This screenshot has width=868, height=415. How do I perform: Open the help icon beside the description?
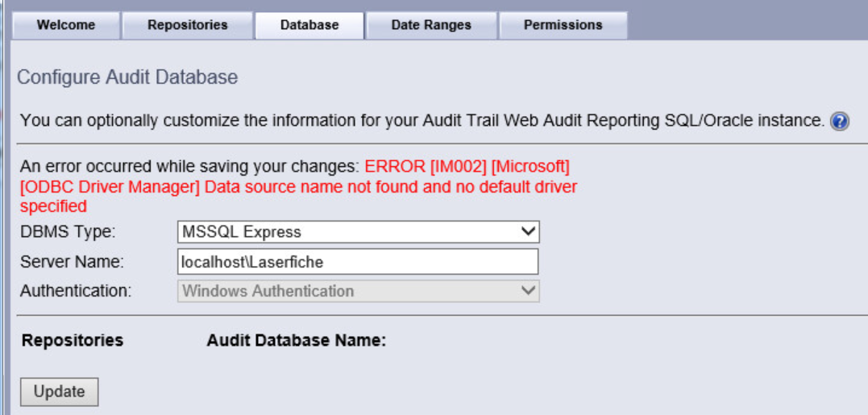[840, 122]
